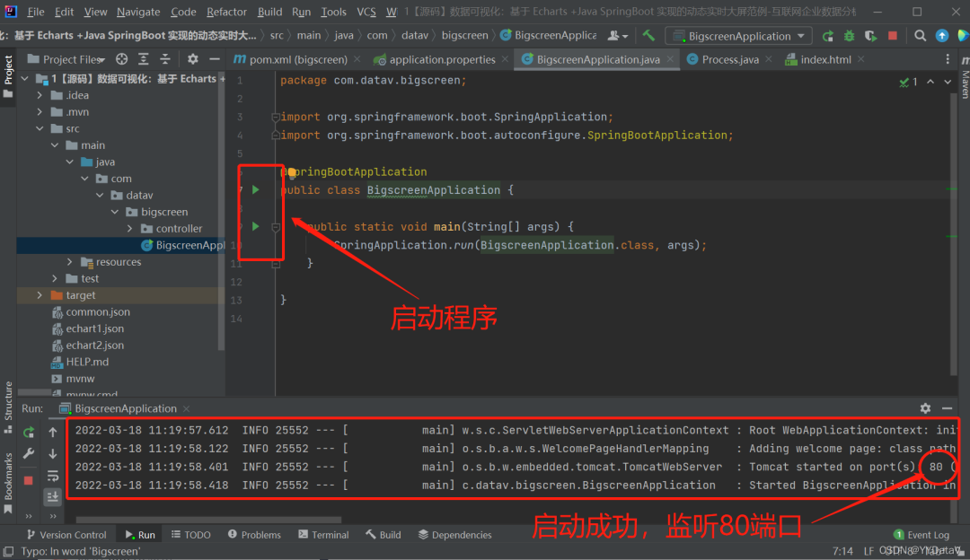Open the Terminal tool window
970x560 pixels.
coord(323,535)
